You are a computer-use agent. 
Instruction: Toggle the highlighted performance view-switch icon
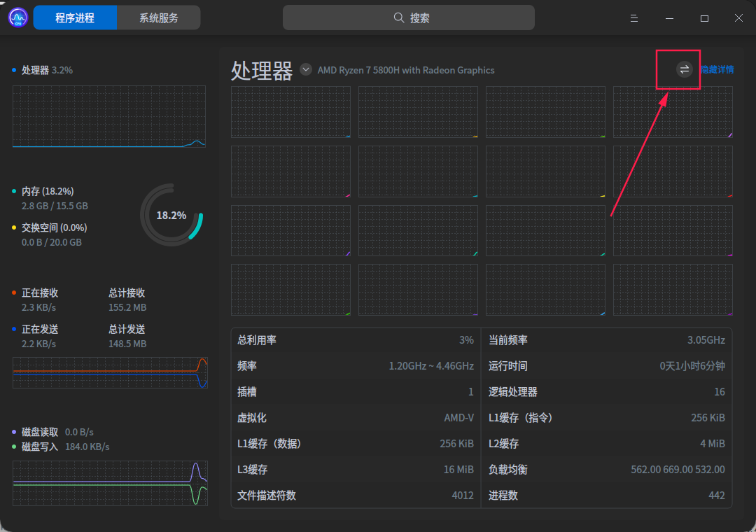[x=678, y=69]
